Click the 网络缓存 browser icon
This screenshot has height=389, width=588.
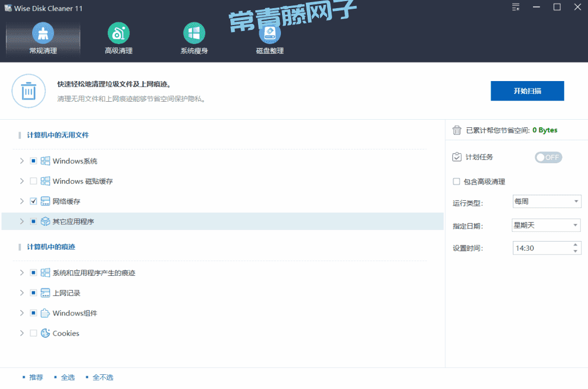pos(45,201)
